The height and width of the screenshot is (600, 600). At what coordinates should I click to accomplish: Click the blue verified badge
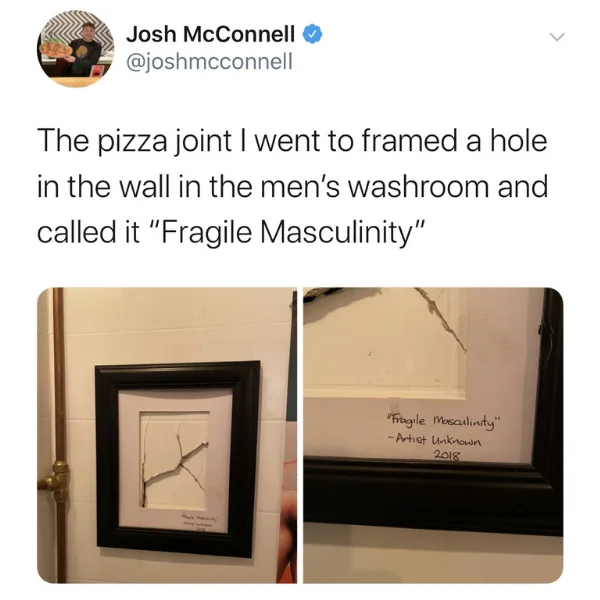[x=312, y=34]
